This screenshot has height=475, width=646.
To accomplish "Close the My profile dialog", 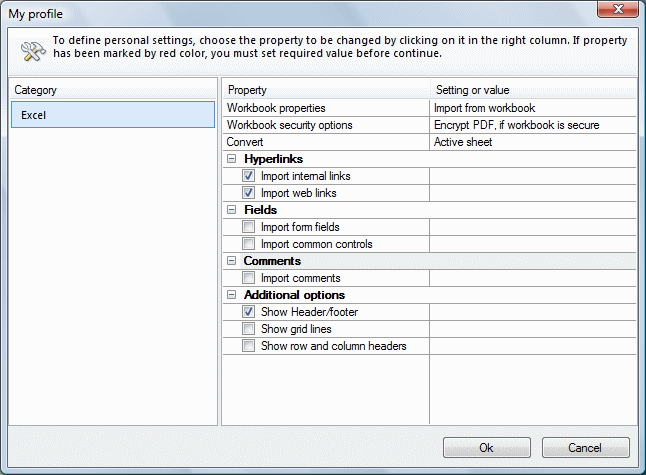I will (x=618, y=9).
